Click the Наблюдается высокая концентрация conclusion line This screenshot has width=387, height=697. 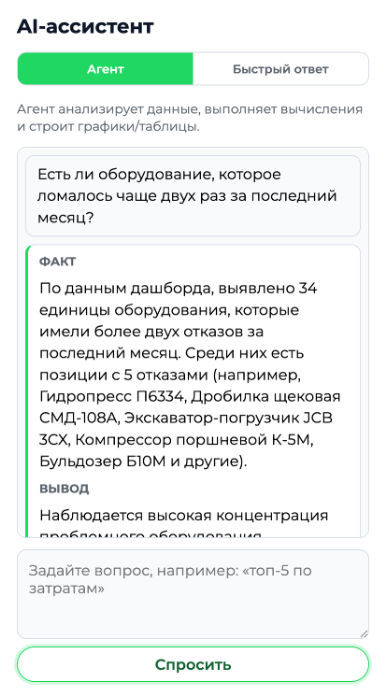pos(184,516)
